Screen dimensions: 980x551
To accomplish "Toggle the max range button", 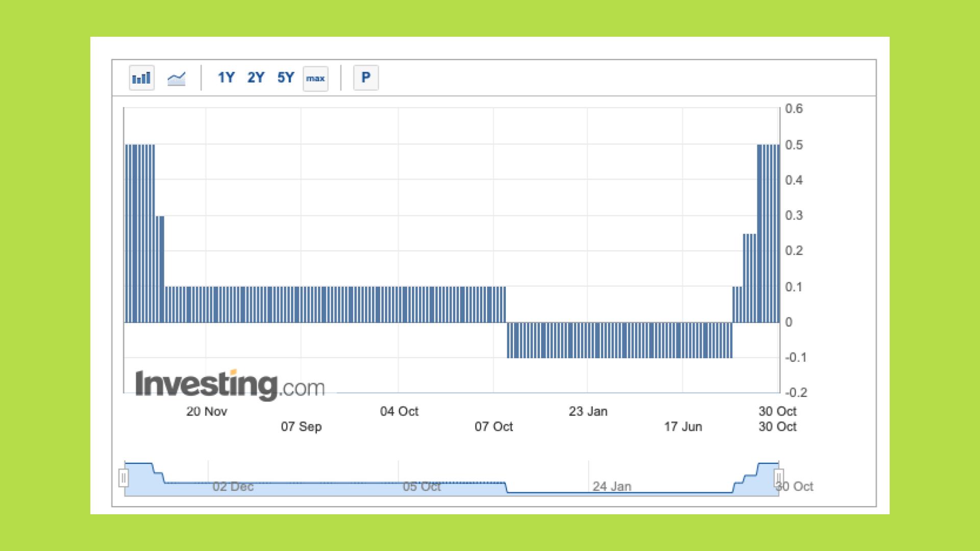I will pos(315,79).
